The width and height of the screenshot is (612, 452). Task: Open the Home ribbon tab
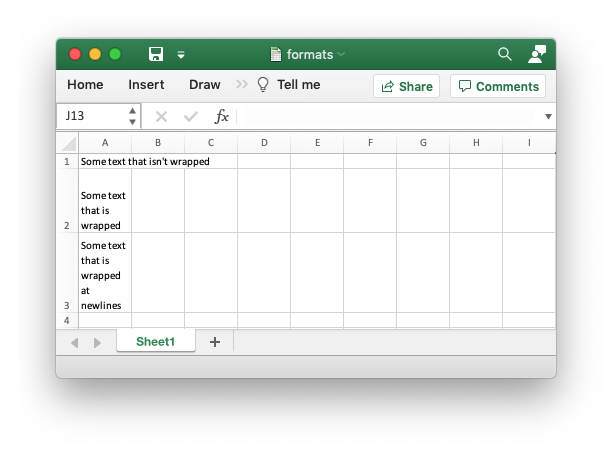[85, 85]
